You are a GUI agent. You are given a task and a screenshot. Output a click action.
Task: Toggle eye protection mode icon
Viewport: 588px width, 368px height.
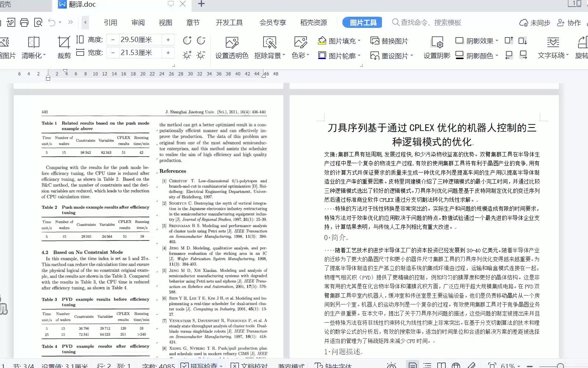point(391,365)
